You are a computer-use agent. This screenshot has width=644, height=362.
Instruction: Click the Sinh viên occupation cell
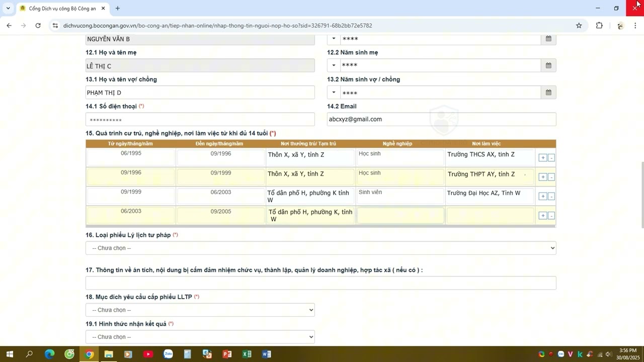[400, 196]
